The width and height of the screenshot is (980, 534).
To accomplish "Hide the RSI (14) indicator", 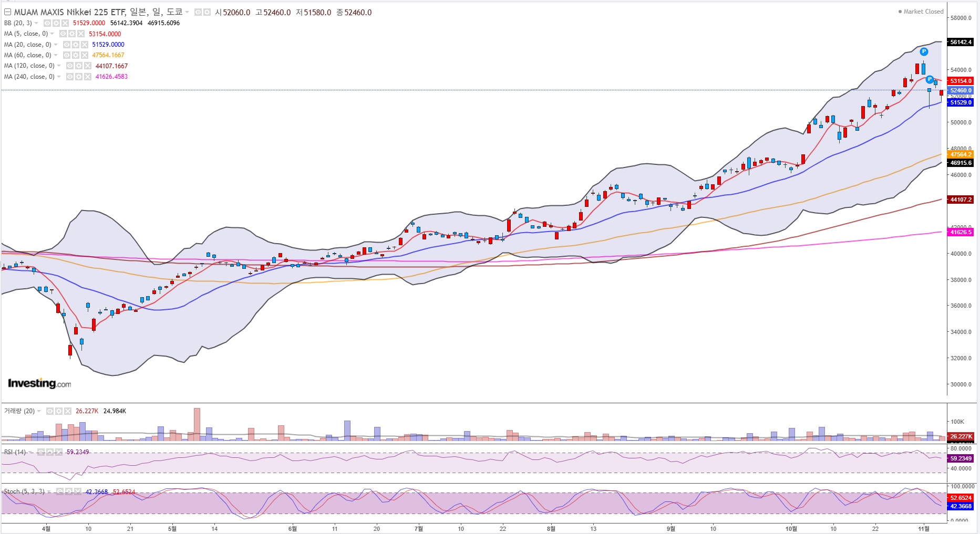I will (41, 452).
